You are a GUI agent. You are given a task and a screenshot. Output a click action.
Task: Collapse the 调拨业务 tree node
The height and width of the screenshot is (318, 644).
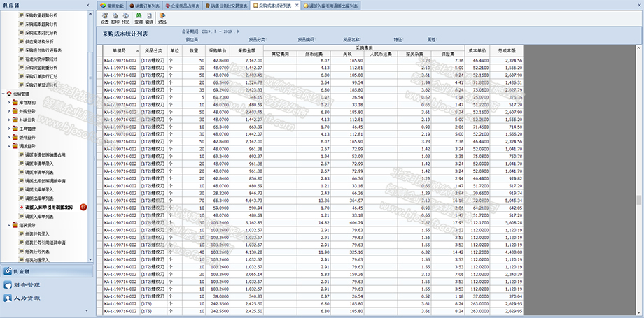[9, 146]
